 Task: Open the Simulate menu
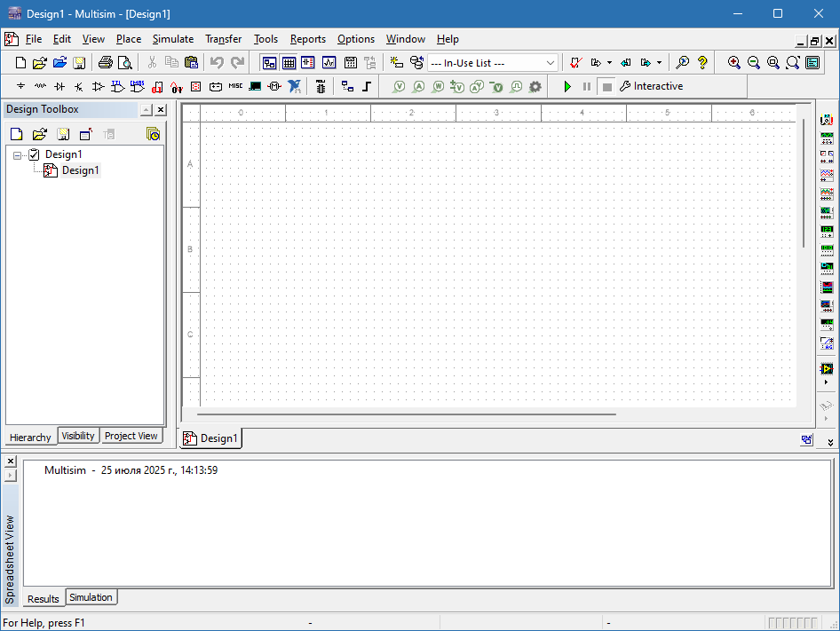[173, 39]
